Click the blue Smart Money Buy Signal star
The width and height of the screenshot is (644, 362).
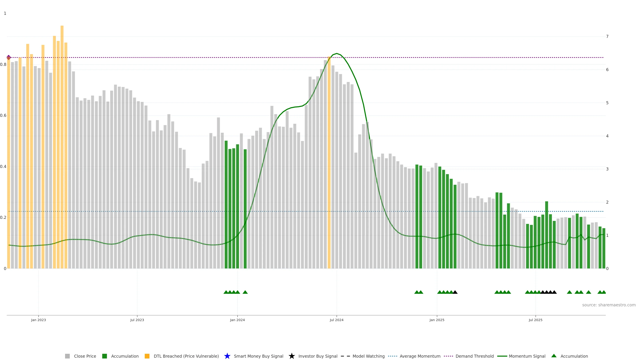[227, 356]
